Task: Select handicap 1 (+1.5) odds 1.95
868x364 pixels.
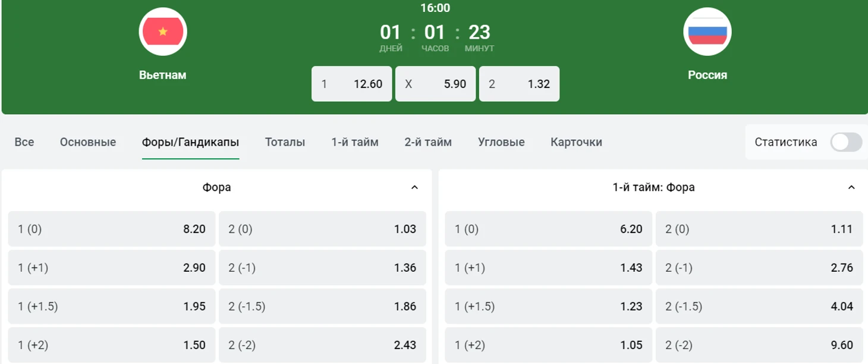Action: (112, 306)
